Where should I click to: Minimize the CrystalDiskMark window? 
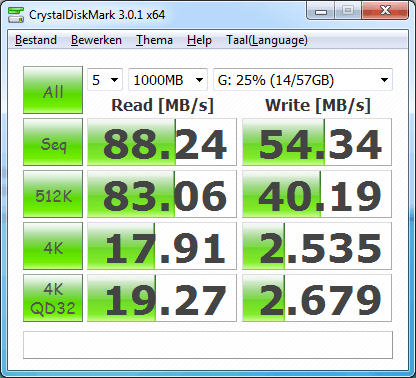coord(321,11)
